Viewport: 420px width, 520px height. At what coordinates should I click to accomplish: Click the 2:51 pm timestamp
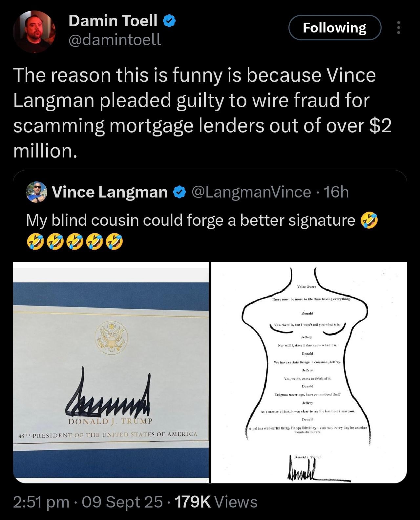pos(41,502)
